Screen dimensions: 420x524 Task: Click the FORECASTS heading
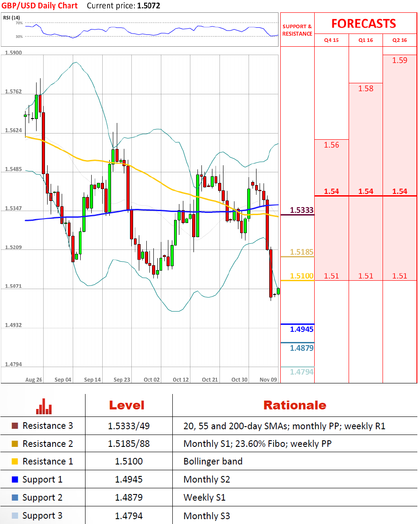[364, 24]
